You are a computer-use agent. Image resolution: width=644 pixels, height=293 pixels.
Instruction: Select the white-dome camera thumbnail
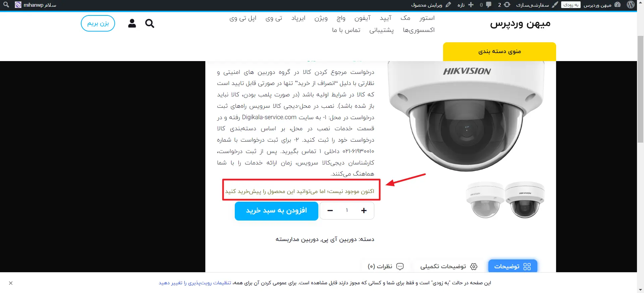485,200
